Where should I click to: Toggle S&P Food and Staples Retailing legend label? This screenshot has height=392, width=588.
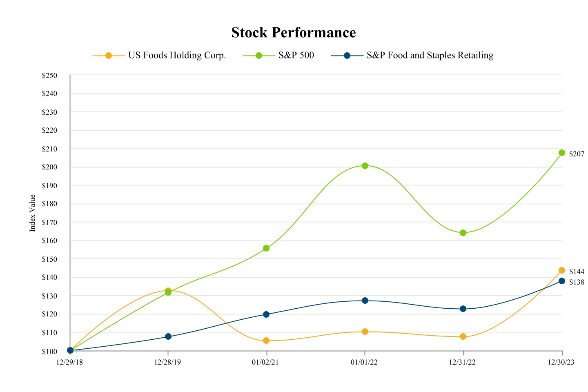[430, 56]
